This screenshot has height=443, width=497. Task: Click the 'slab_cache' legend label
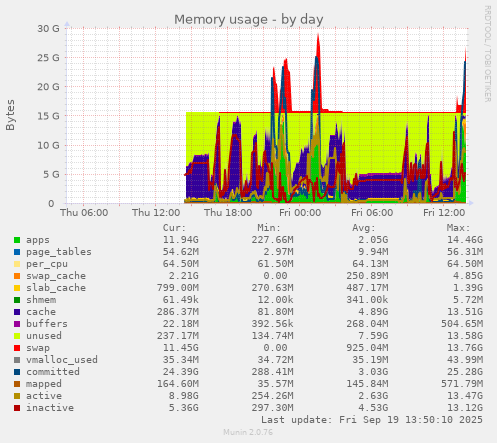point(56,288)
